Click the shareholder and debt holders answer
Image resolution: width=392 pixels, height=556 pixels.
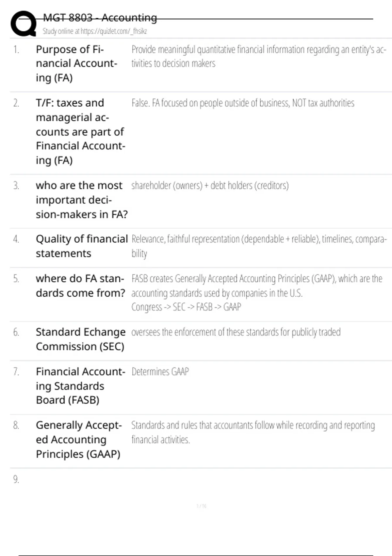210,186
